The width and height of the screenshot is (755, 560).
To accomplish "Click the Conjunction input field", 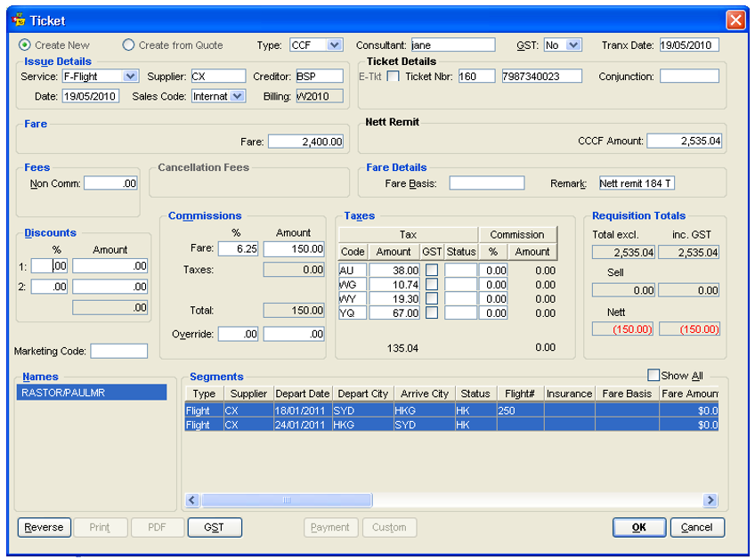I will click(x=689, y=76).
